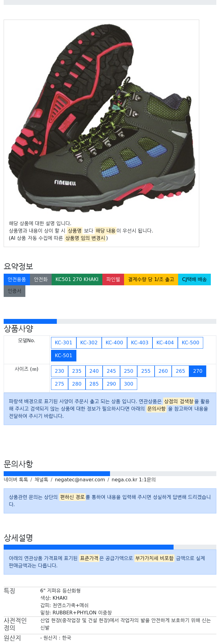
Task: Select model KC-302
Action: point(89,342)
